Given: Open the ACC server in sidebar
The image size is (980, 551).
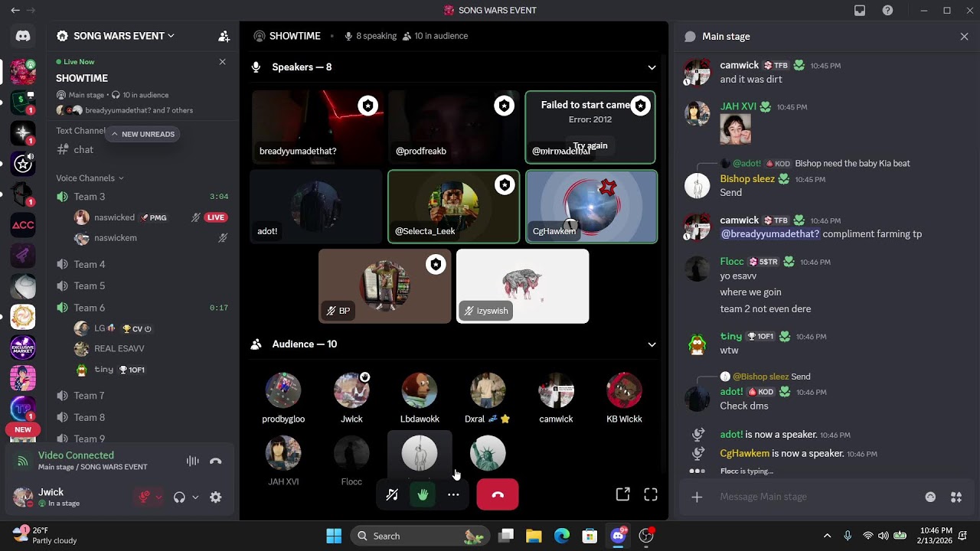Looking at the screenshot, I should (x=23, y=225).
